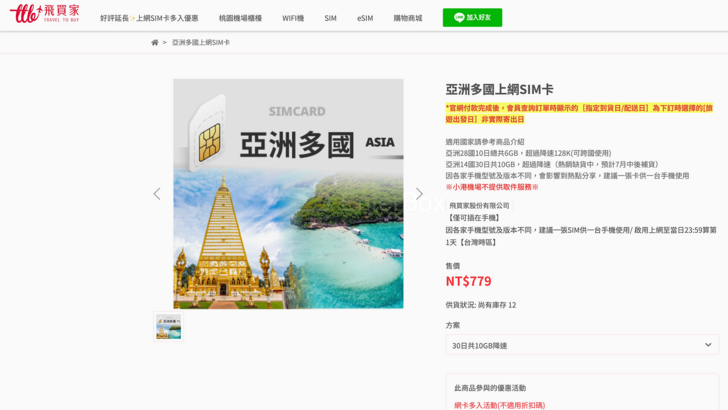This screenshot has width=728, height=410.
Task: Expand the 方案 plan dropdown
Action: pyautogui.click(x=582, y=345)
